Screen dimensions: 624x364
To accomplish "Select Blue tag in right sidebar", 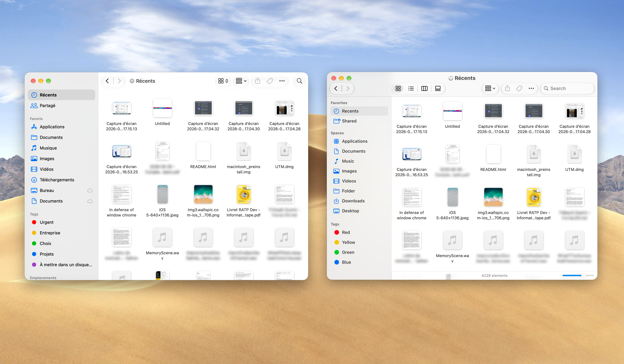I will (x=359, y=262).
